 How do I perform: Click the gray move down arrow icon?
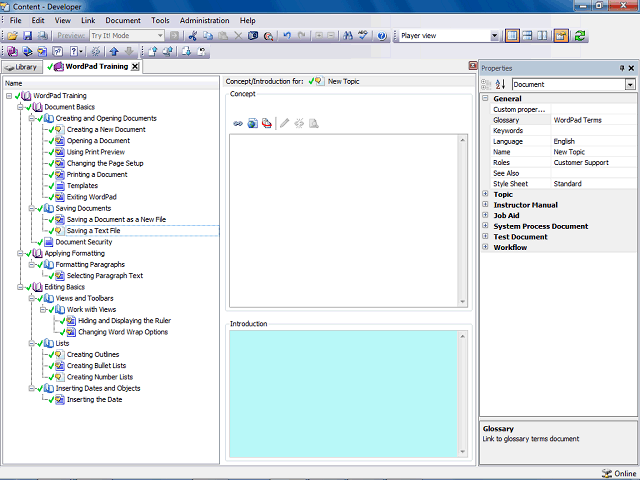(x=129, y=51)
